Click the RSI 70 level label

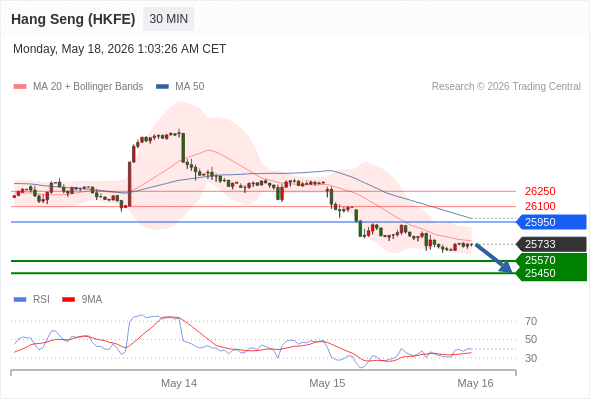click(x=531, y=321)
